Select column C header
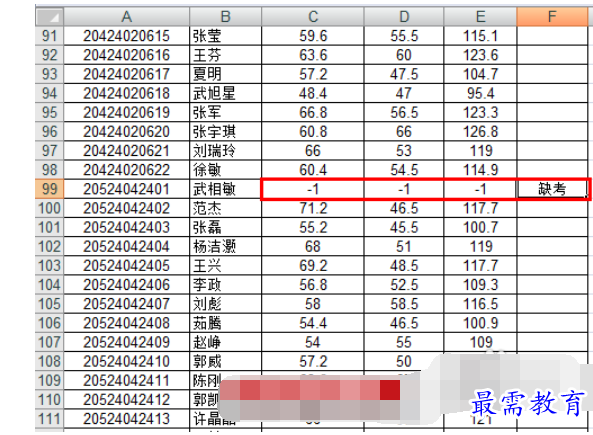This screenshot has height=435, width=593. 313,17
